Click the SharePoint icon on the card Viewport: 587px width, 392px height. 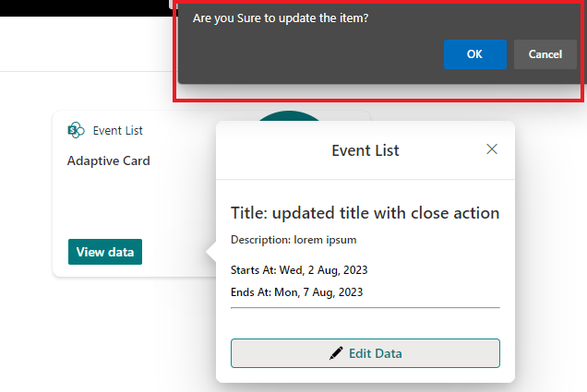pyautogui.click(x=77, y=130)
